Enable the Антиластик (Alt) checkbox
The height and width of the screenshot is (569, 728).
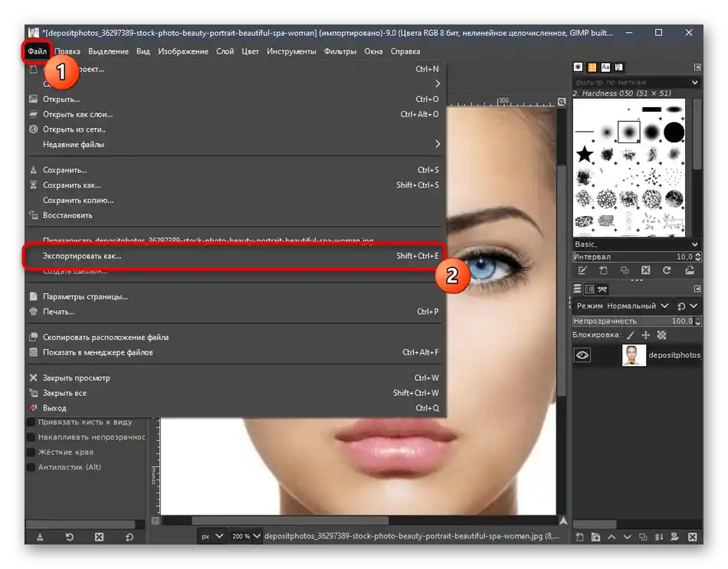[x=31, y=467]
